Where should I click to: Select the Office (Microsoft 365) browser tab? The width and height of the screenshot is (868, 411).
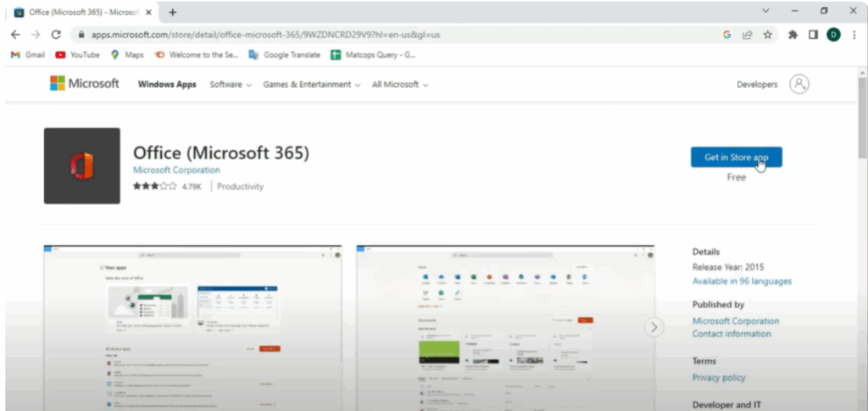82,12
